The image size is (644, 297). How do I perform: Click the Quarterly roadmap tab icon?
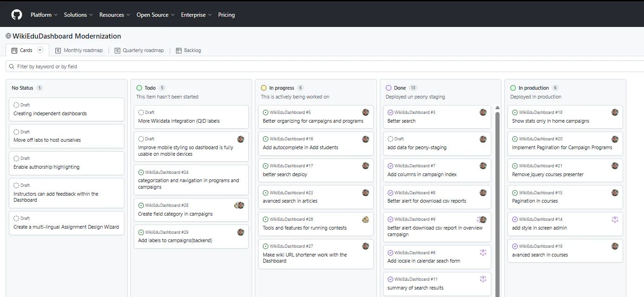point(117,50)
